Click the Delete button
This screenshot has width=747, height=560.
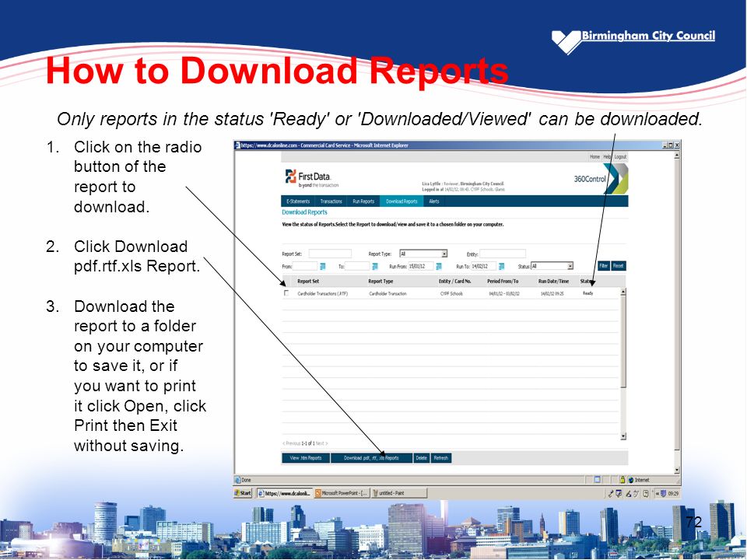click(422, 458)
